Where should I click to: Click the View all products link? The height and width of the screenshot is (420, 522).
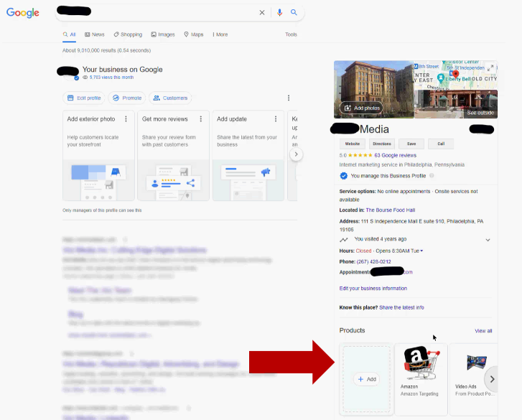(x=483, y=331)
